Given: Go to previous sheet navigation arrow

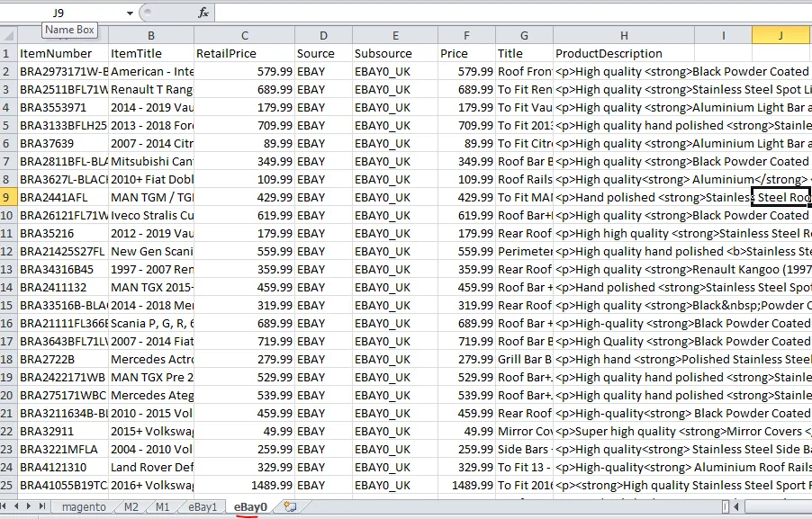Looking at the screenshot, I should (x=16, y=506).
